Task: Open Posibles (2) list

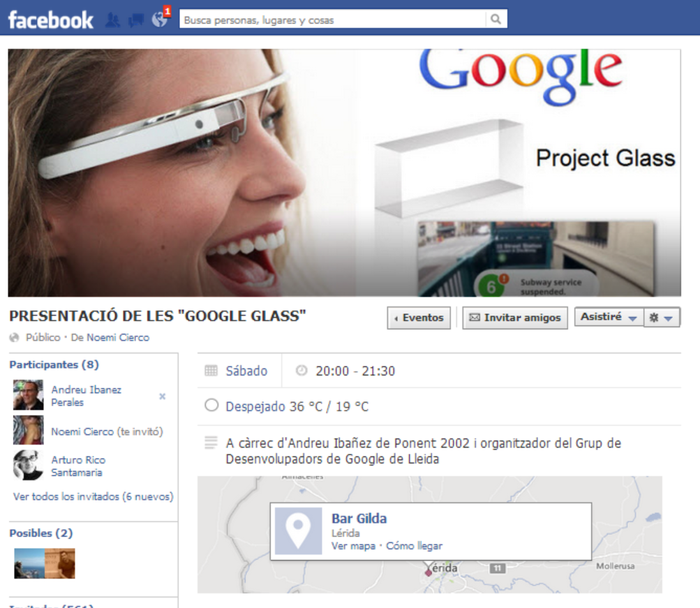Action: point(41,533)
